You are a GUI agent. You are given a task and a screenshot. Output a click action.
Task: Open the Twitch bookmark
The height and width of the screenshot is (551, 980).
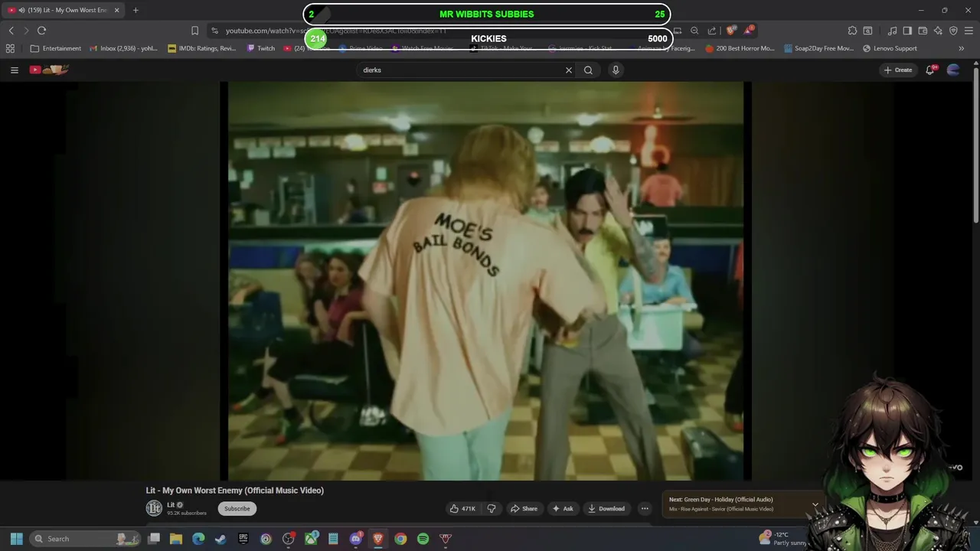click(261, 48)
